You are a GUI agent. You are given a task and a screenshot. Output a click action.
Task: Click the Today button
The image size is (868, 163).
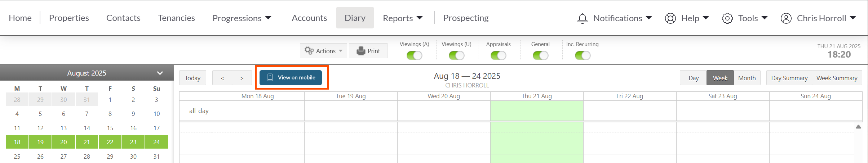192,78
